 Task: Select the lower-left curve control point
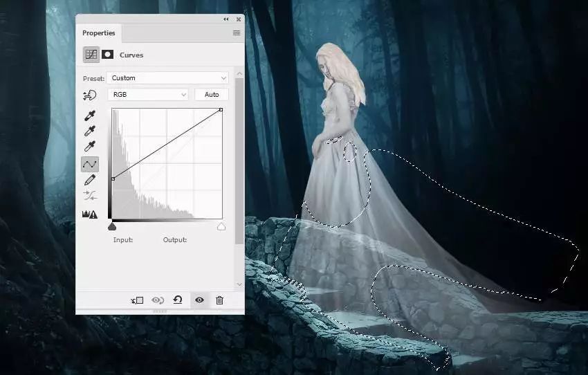click(113, 179)
